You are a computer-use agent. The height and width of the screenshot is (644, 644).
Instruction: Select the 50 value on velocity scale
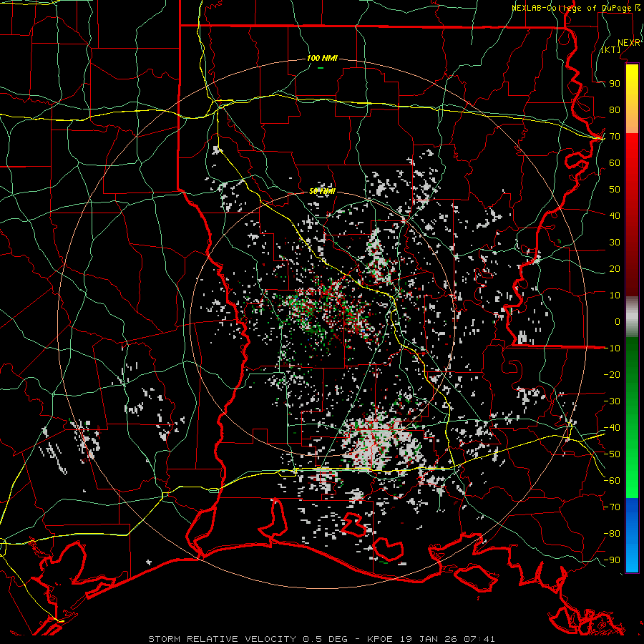click(x=615, y=190)
